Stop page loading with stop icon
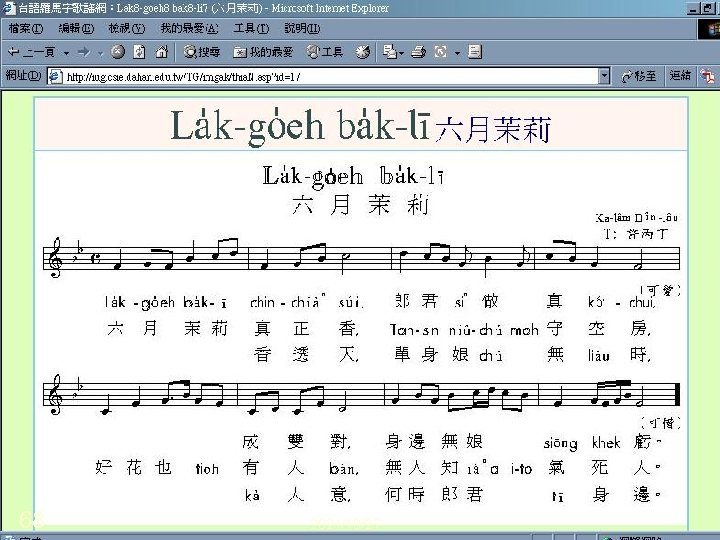Image resolution: width=720 pixels, height=540 pixels. tap(118, 52)
